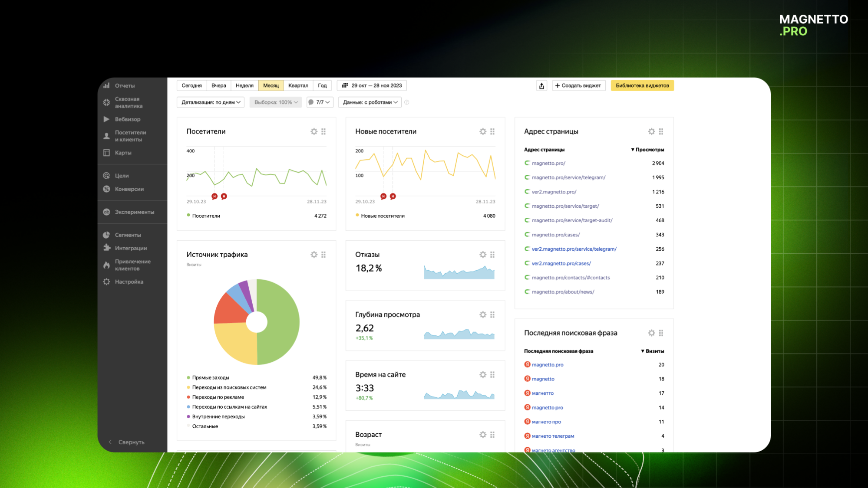Open settings gear of Глубина просмотра widget
Viewport: 868px width, 488px height.
point(483,314)
